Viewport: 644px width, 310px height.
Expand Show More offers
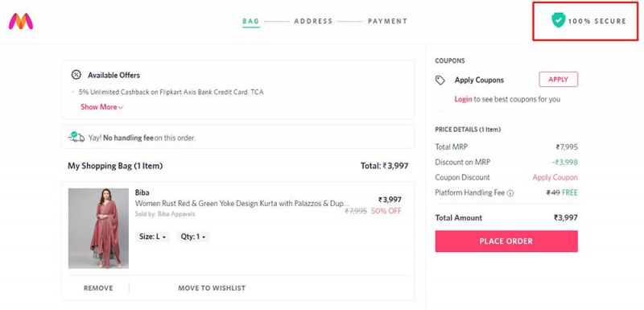click(101, 107)
